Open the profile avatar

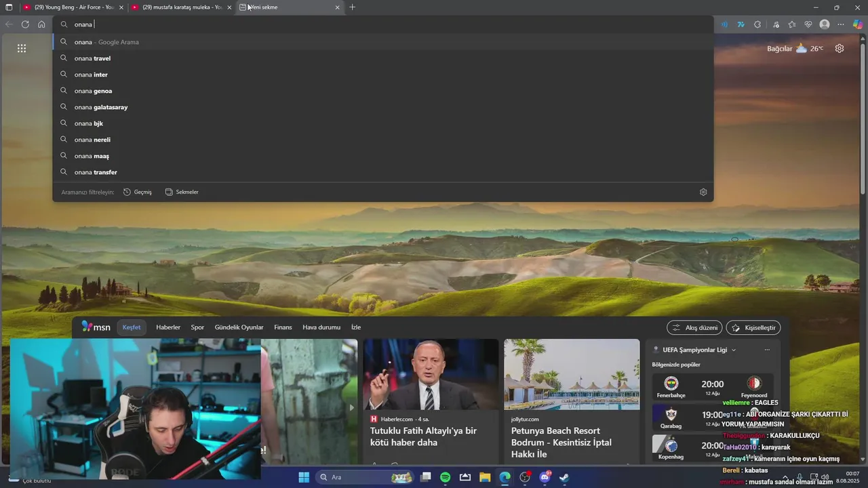(x=825, y=24)
